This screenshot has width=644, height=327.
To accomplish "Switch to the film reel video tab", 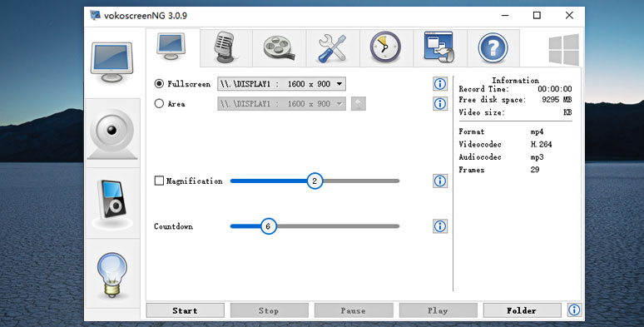I will (280, 47).
